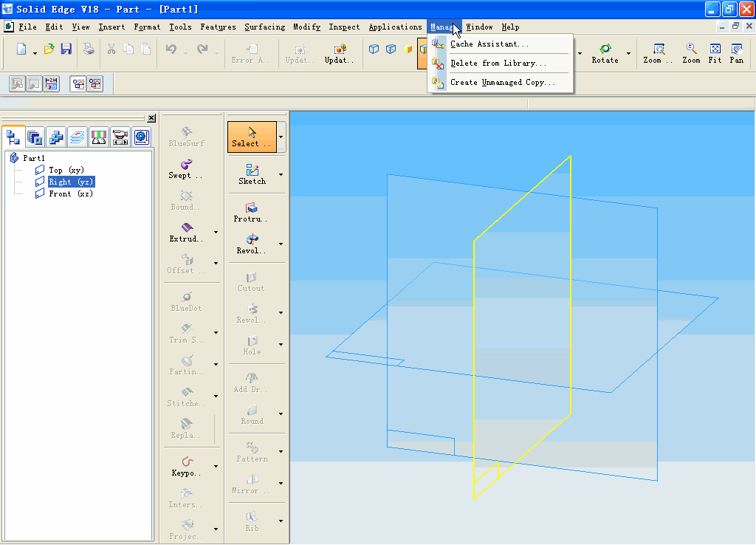Viewport: 756px width, 545px height.
Task: Choose Cache Assistant from Manage menu
Action: (x=501, y=44)
